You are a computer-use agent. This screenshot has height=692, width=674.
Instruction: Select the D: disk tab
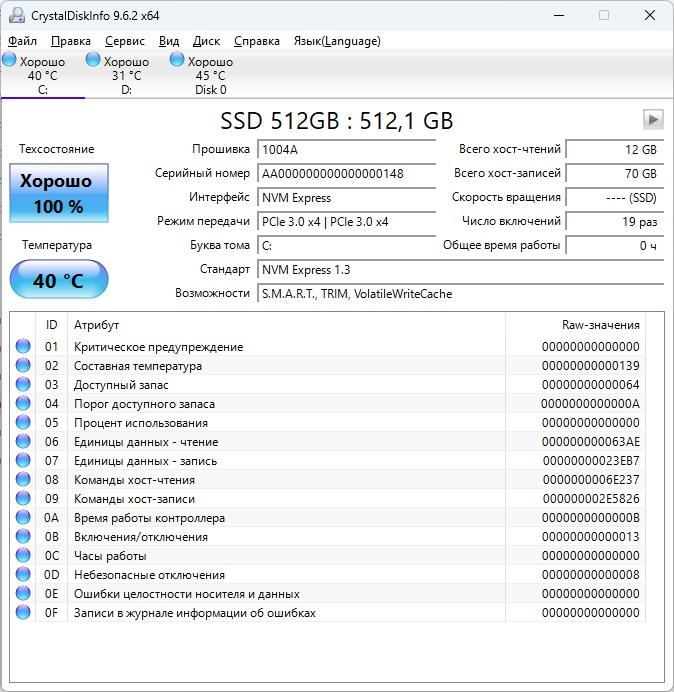click(x=126, y=75)
